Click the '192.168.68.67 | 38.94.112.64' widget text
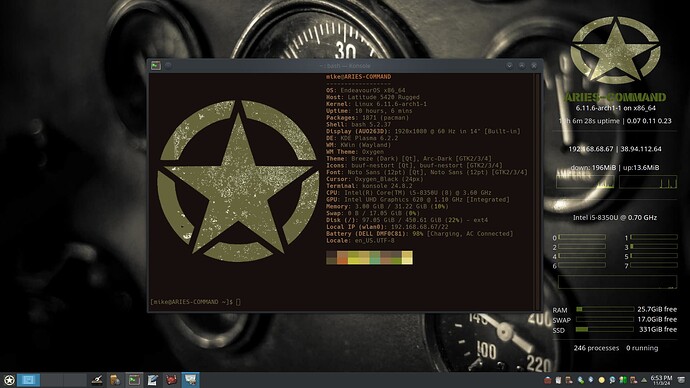690x388 pixels. pos(615,149)
